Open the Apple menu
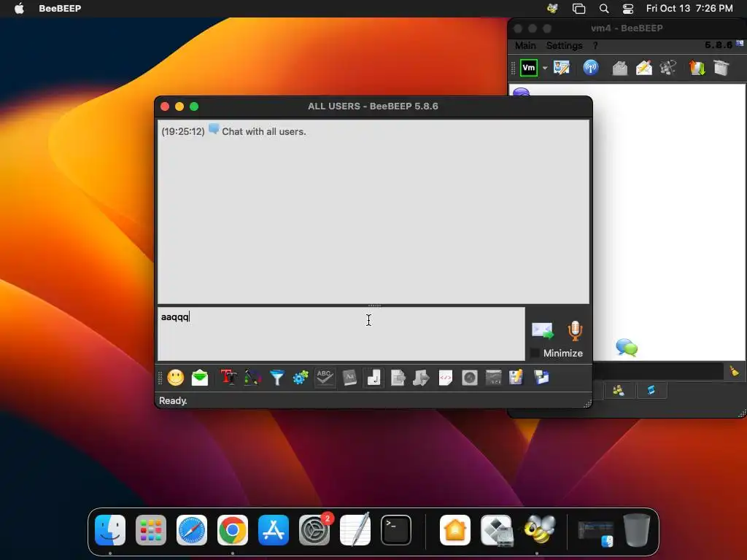This screenshot has width=747, height=560. point(19,8)
